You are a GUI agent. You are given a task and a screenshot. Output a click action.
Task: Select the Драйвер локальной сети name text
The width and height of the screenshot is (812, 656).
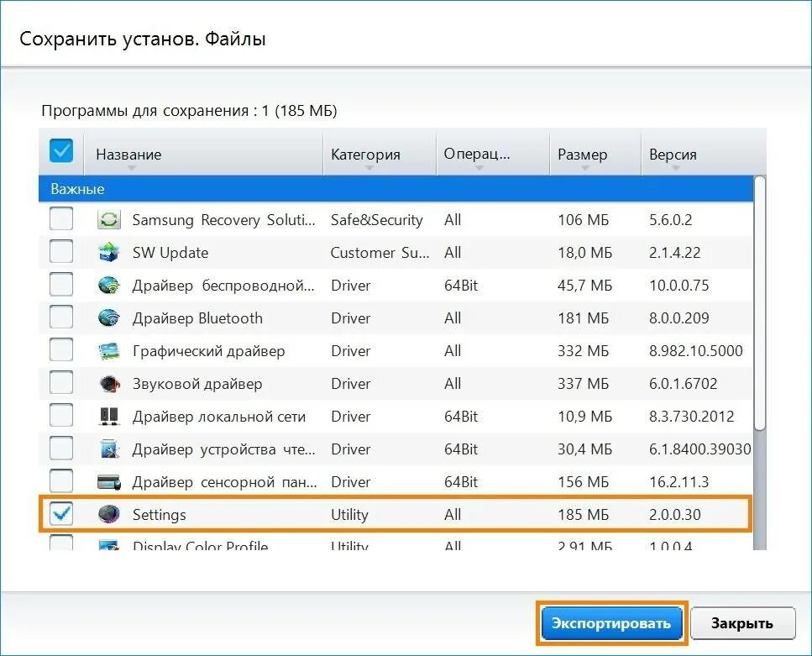point(219,416)
